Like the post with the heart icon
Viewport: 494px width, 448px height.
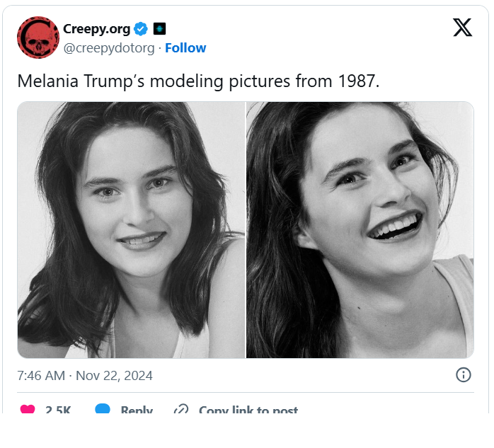[x=28, y=410]
